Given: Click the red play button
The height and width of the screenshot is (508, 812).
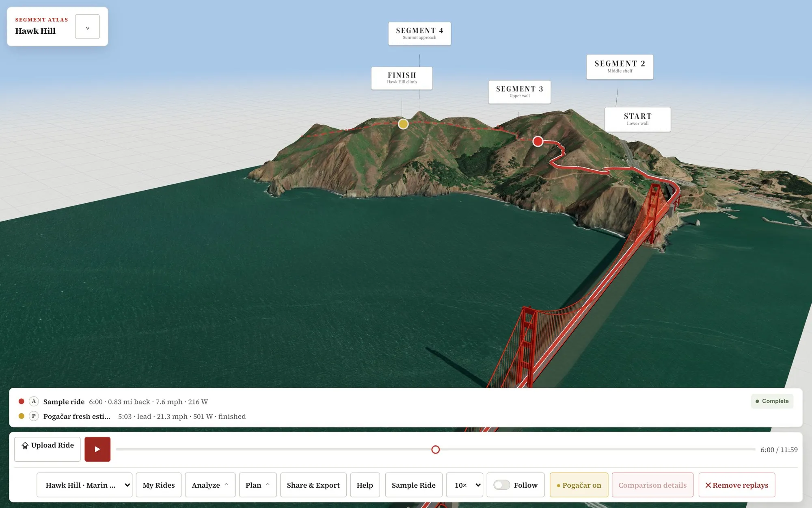Looking at the screenshot, I should coord(97,449).
